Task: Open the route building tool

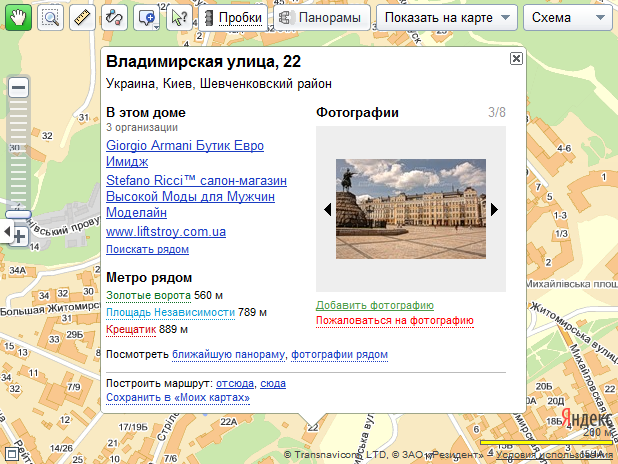Action: [x=114, y=17]
